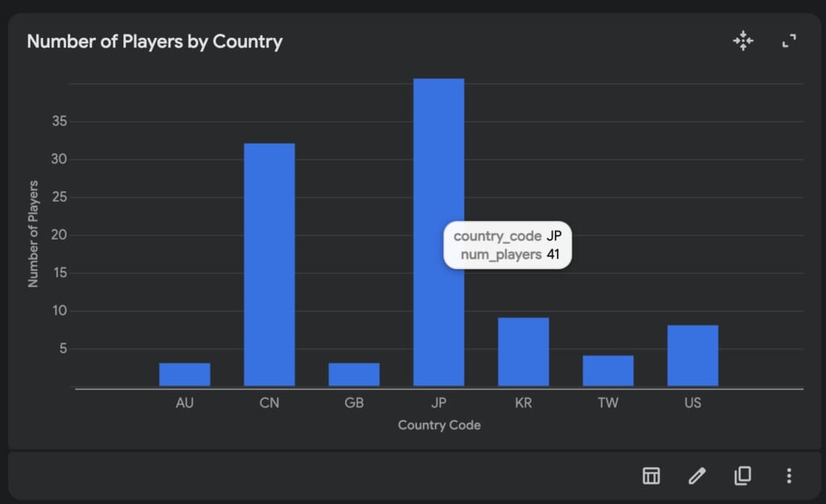The width and height of the screenshot is (826, 504).
Task: Click the duplicate chart icon
Action: (x=743, y=476)
